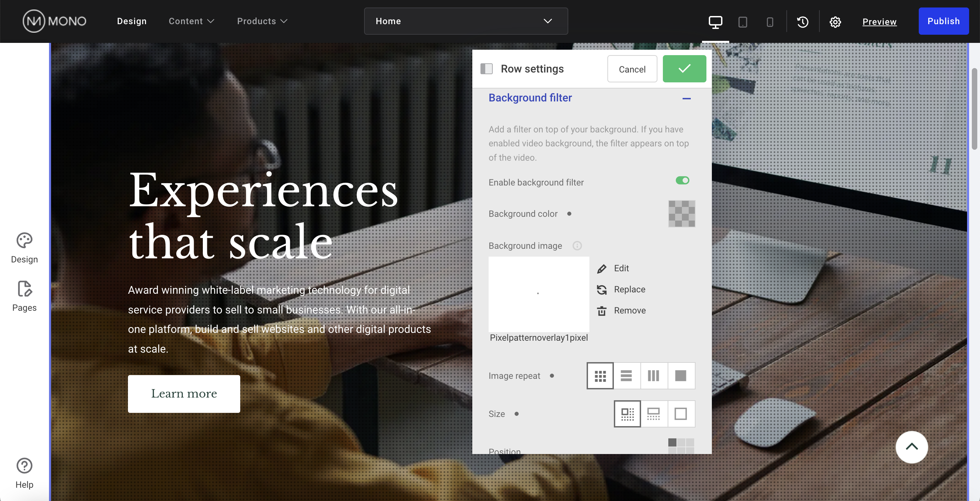Viewport: 980px width, 501px height.
Task: Switch to mobile phone view
Action: 770,22
